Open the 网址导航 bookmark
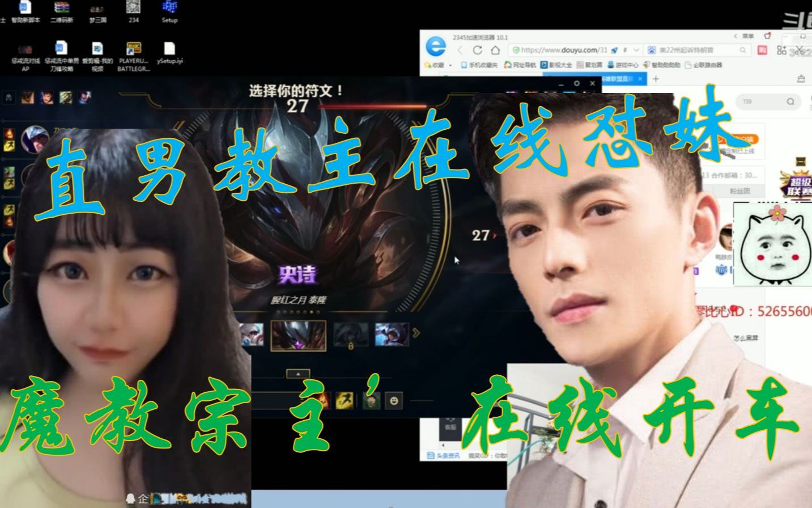This screenshot has height=508, width=812. pyautogui.click(x=520, y=65)
